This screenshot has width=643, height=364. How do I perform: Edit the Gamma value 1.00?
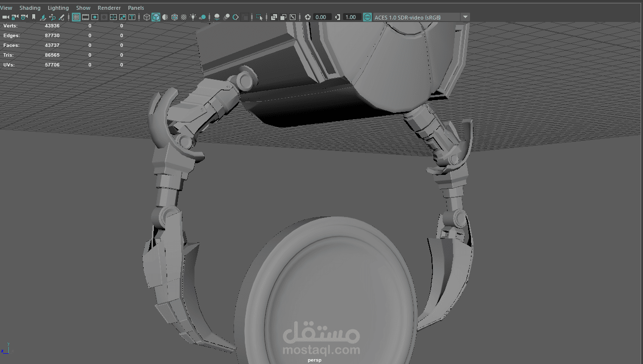(352, 17)
